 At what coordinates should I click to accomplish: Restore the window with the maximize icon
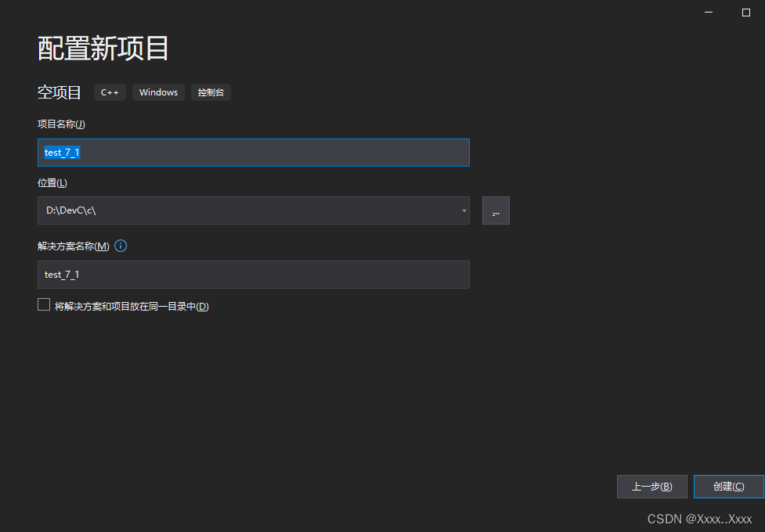[744, 12]
